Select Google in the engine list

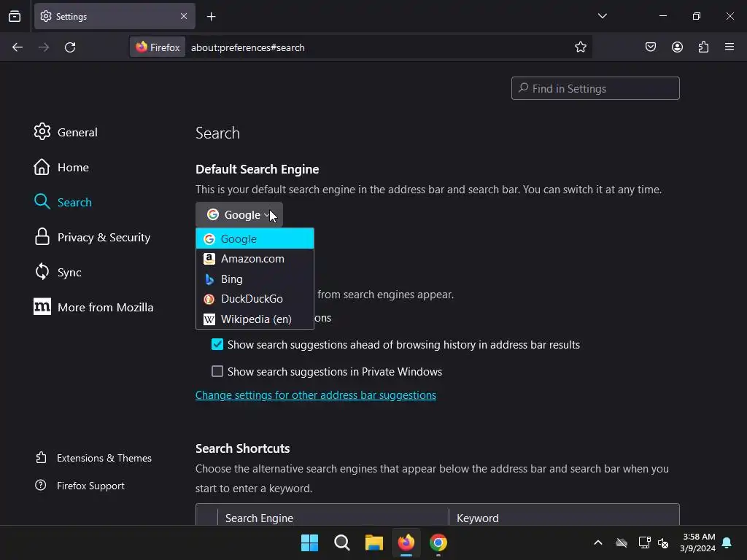click(255, 238)
